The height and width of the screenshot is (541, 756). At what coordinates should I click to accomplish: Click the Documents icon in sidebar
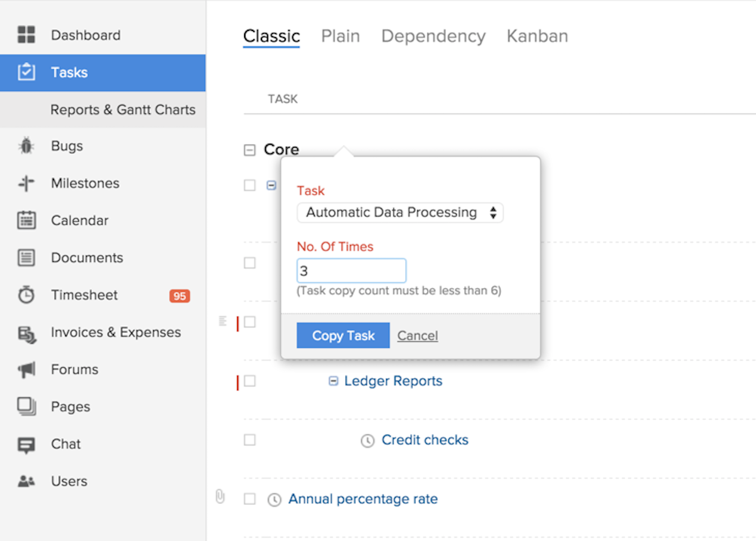pyautogui.click(x=26, y=258)
